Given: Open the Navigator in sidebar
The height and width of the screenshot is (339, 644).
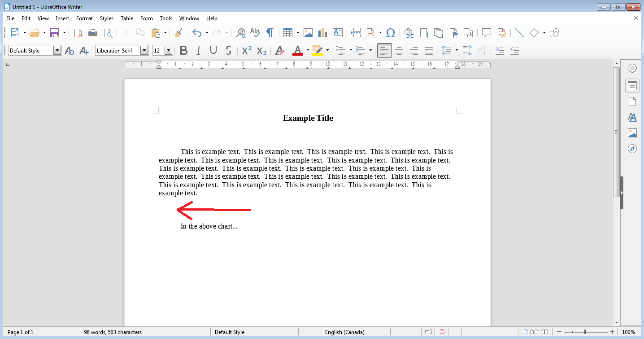Looking at the screenshot, I should pos(632,149).
